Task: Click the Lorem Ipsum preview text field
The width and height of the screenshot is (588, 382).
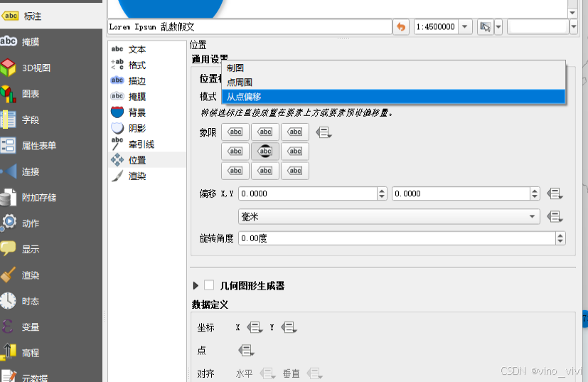Action: pos(250,27)
